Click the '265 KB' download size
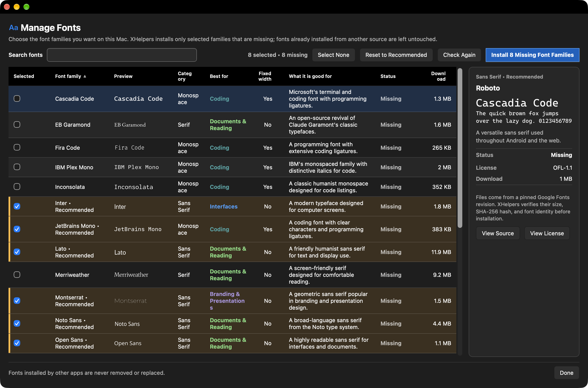 tap(442, 148)
